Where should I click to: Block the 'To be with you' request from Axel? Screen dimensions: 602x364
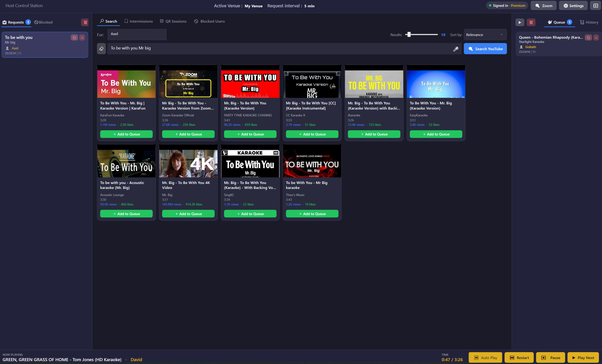point(74,37)
